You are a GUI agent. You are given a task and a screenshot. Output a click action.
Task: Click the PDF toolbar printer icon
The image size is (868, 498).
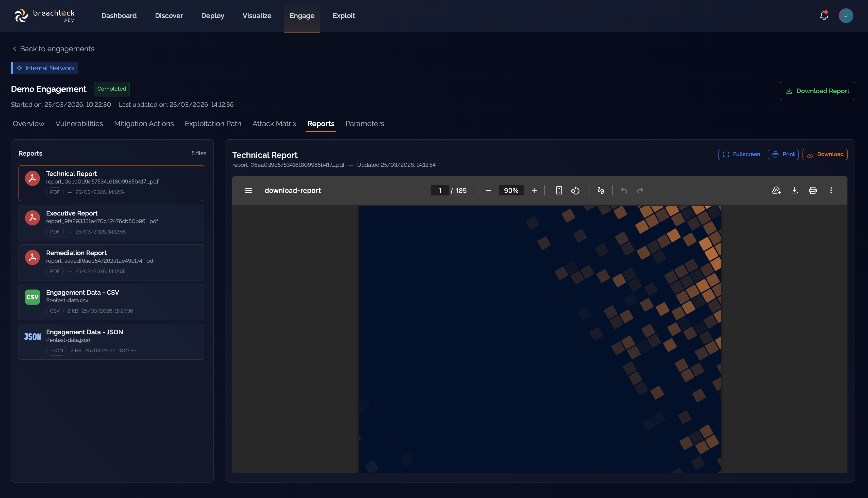pos(813,191)
